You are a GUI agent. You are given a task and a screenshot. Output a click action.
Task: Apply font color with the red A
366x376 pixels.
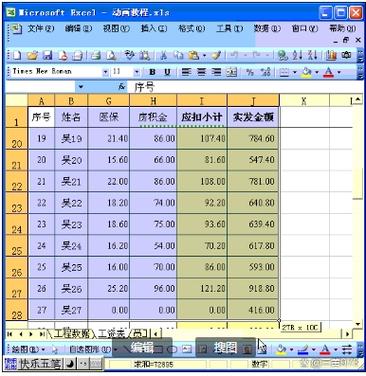tap(328, 72)
